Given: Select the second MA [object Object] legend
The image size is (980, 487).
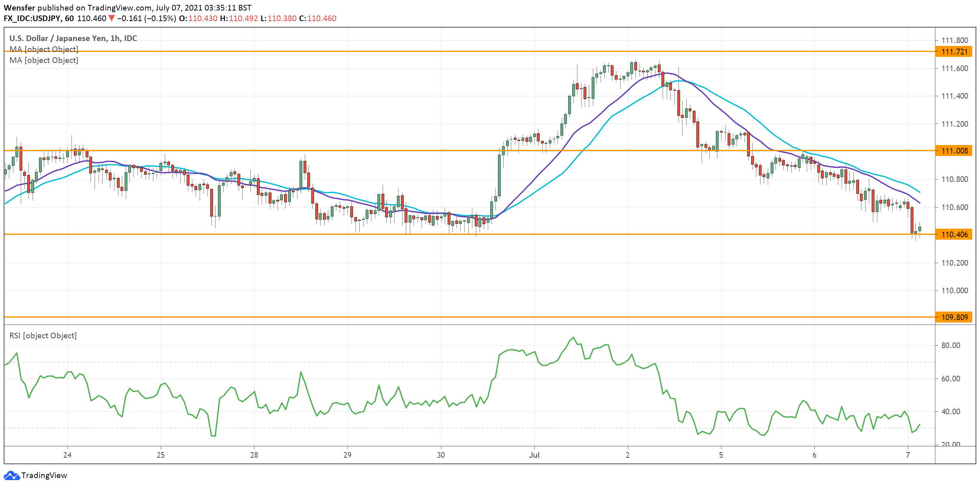Looking at the screenshot, I should click(x=44, y=60).
